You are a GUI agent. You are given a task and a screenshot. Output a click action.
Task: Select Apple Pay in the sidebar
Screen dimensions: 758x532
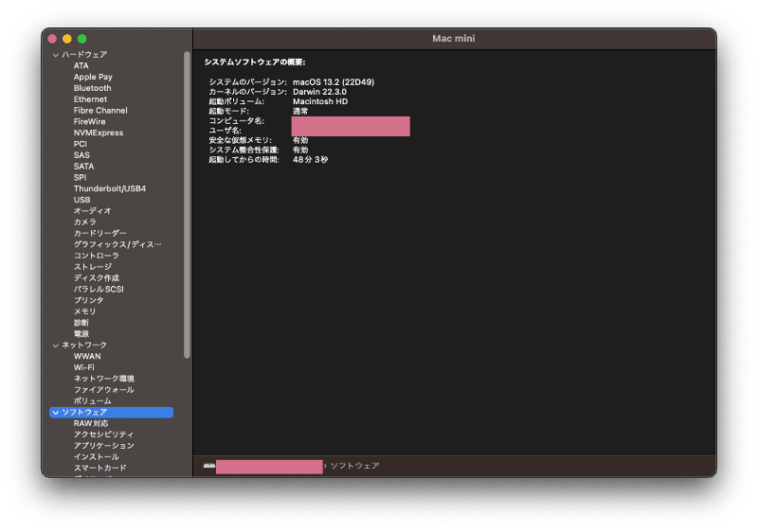click(93, 77)
